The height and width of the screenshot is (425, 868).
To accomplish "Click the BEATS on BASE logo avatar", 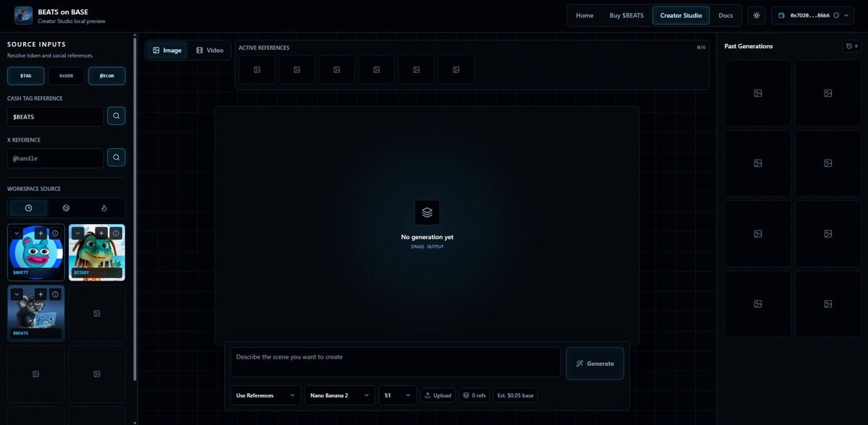I will 23,15.
